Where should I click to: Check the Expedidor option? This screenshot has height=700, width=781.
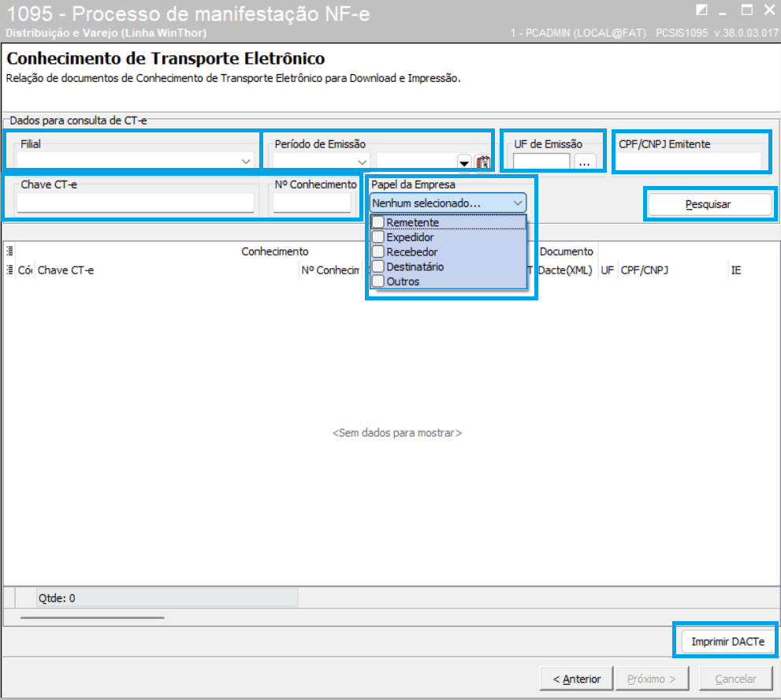point(378,236)
